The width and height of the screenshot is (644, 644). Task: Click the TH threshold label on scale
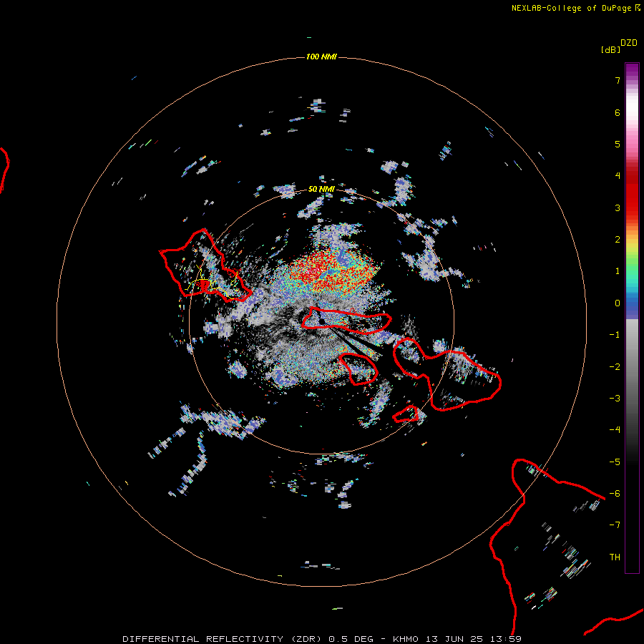615,557
